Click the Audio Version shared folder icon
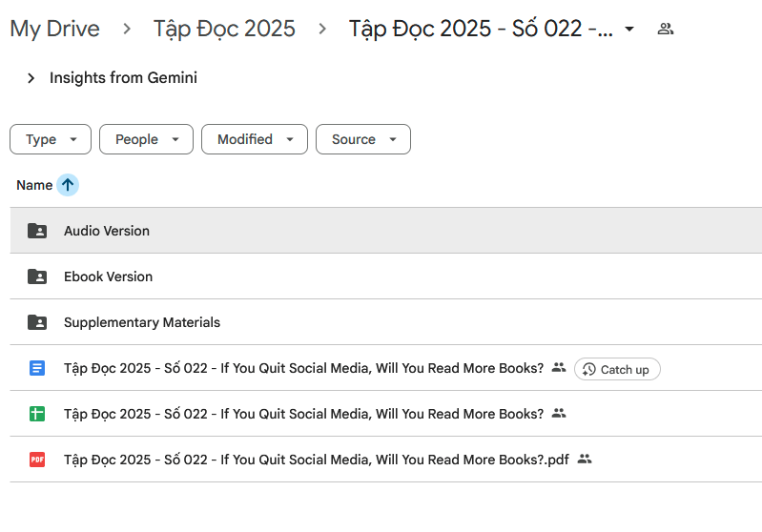762x532 pixels. pyautogui.click(x=37, y=231)
